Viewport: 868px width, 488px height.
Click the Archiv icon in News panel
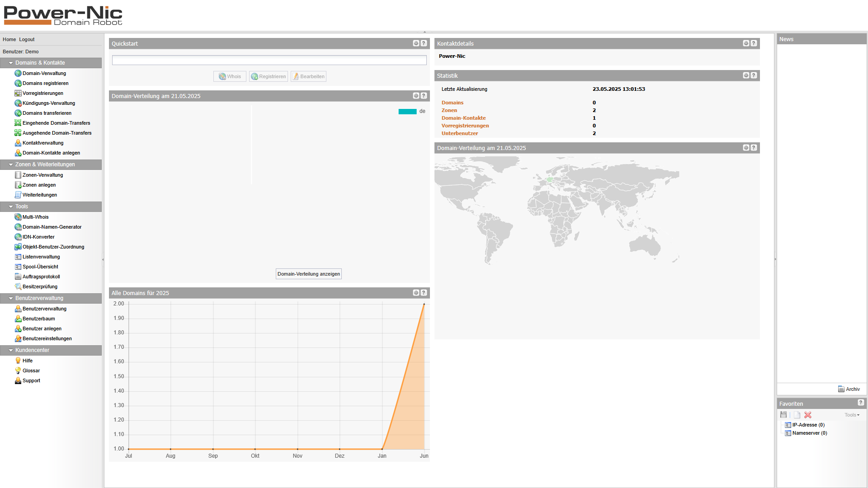coord(841,389)
